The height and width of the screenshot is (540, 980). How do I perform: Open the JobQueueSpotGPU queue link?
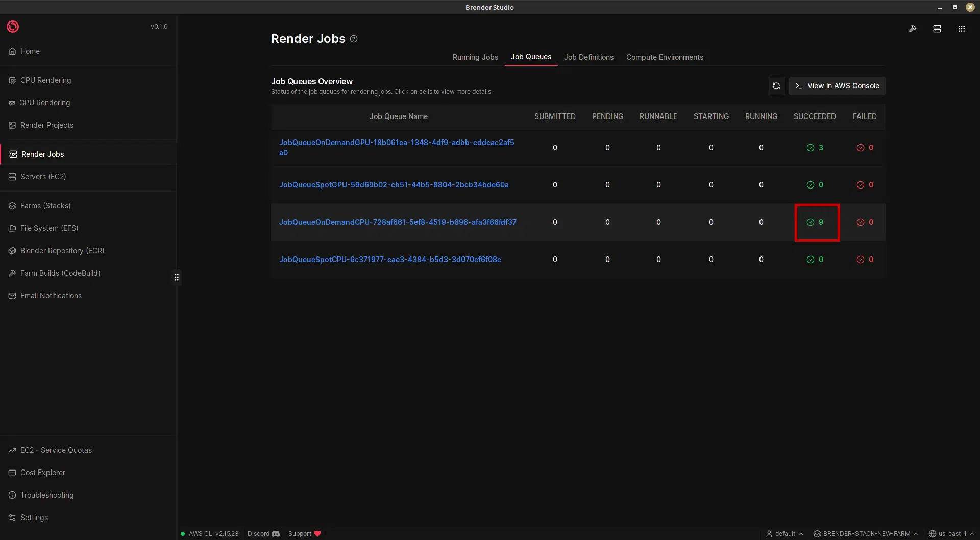pyautogui.click(x=394, y=185)
